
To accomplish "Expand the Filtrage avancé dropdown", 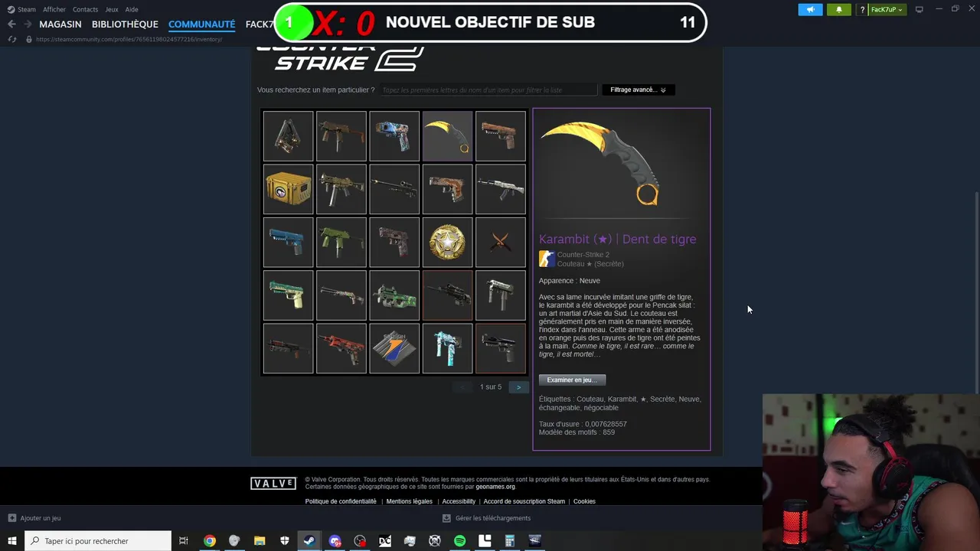I will click(x=638, y=90).
